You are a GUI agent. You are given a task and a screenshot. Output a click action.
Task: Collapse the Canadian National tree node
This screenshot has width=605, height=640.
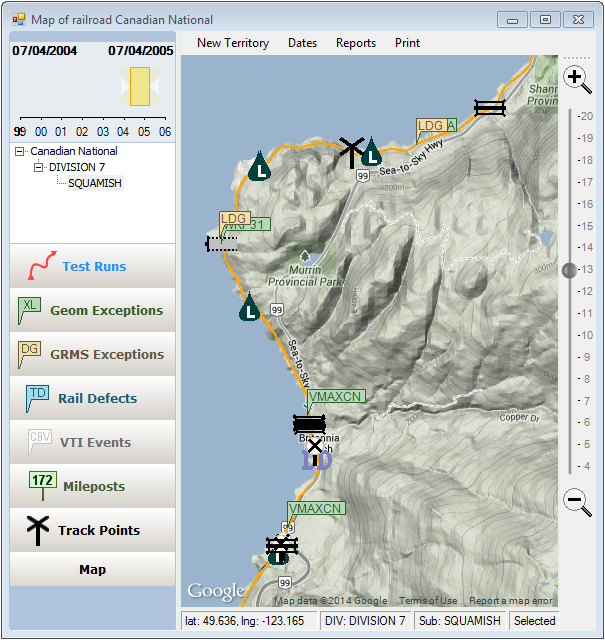(20, 152)
